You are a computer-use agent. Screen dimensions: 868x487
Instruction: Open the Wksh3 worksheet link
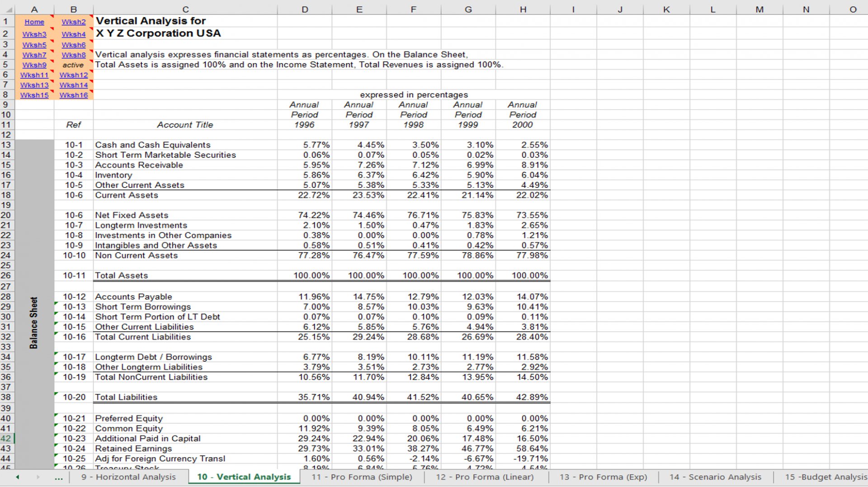(34, 34)
